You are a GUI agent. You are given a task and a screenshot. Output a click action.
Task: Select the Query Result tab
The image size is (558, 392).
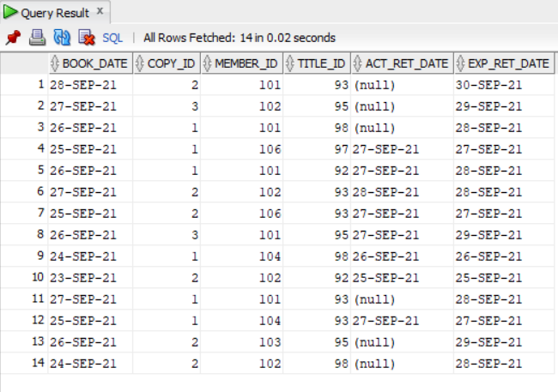tap(55, 13)
